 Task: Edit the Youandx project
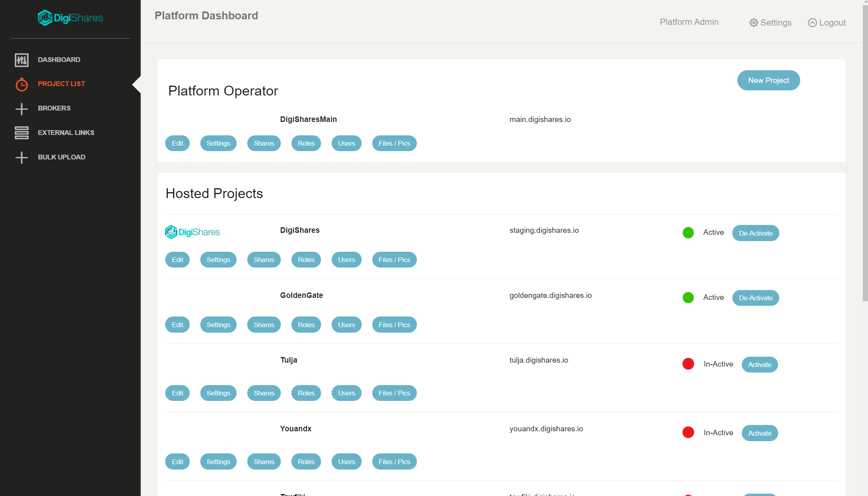click(x=177, y=462)
